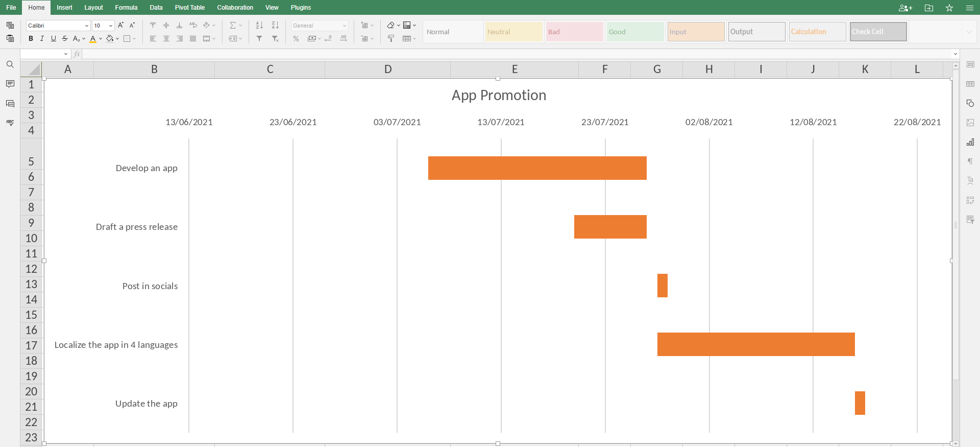Click the percent style icon
980x447 pixels.
(296, 38)
